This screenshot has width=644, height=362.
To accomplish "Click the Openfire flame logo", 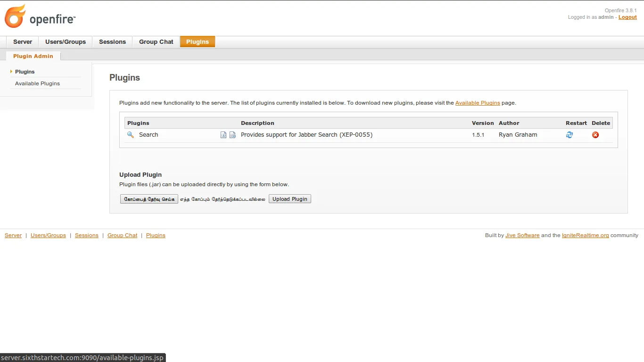I will coord(15,16).
